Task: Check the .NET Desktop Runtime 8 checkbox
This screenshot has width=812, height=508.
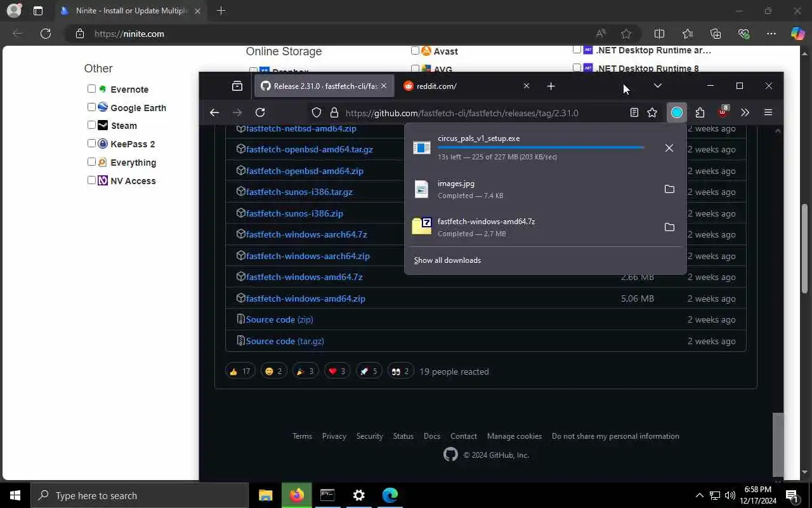Action: (577, 67)
